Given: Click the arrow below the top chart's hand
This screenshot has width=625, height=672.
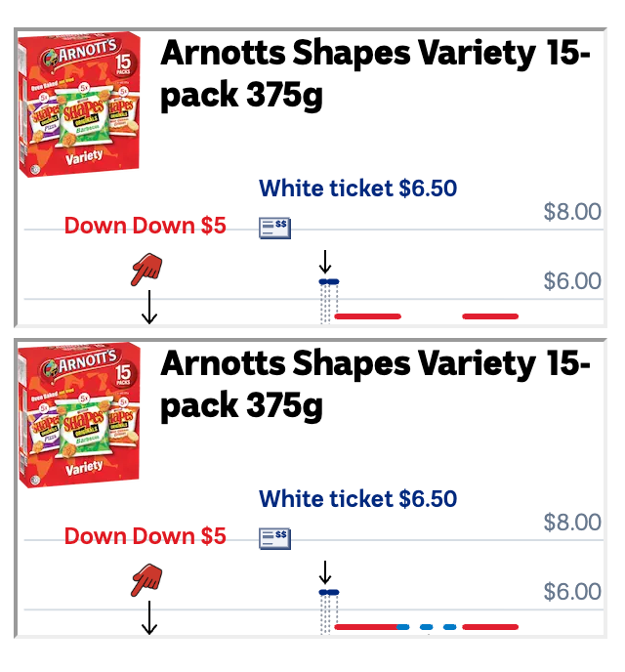Looking at the screenshot, I should (149, 306).
